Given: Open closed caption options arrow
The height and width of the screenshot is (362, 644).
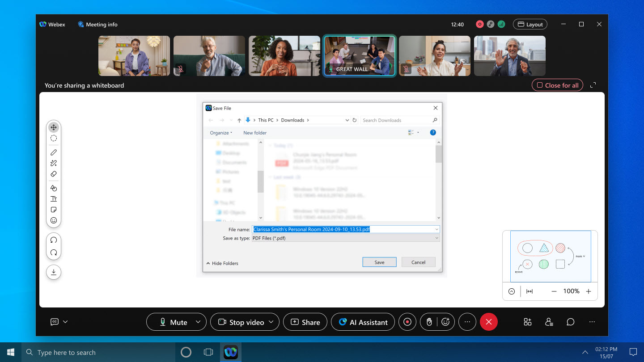Looking at the screenshot, I should pos(66,322).
